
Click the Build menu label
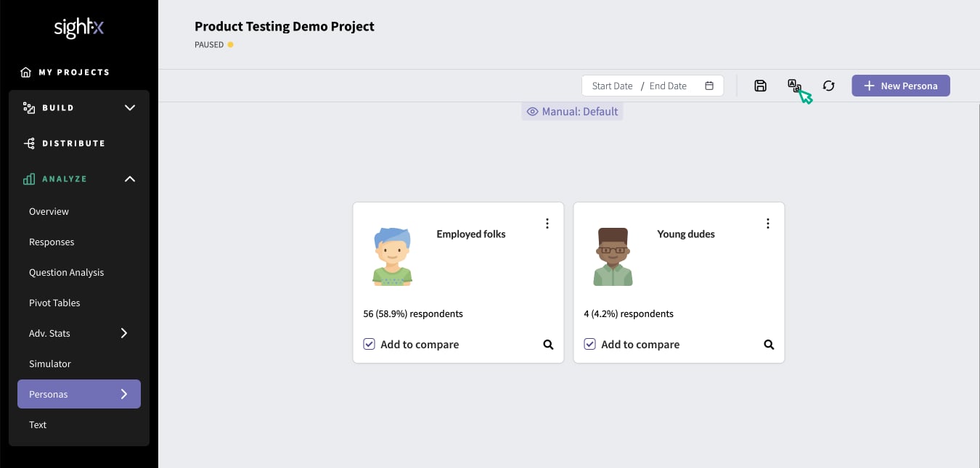[x=58, y=107]
